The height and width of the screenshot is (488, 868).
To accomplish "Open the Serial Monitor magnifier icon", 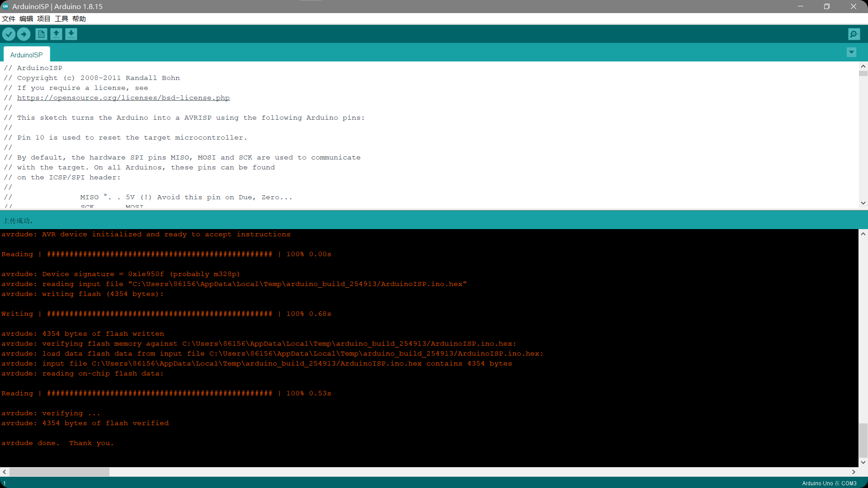I will tap(854, 34).
